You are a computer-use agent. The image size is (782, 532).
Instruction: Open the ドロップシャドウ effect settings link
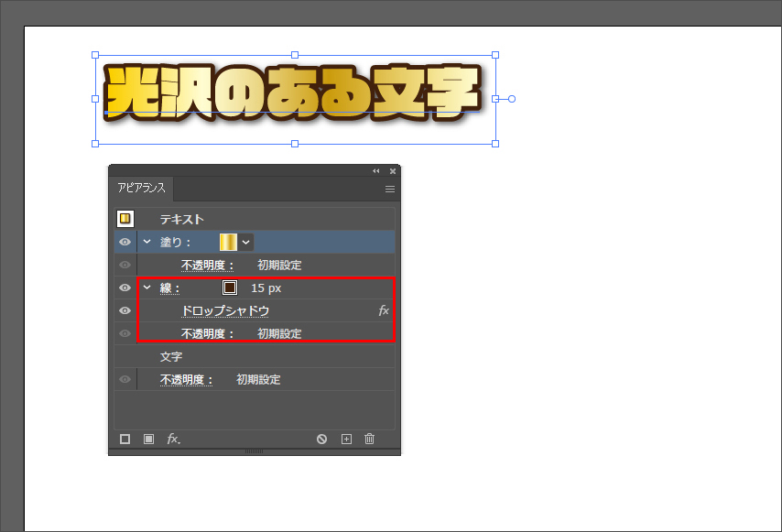225,310
